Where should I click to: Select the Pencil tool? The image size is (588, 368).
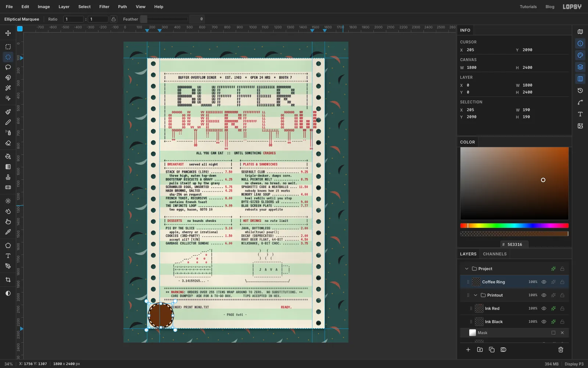(8, 122)
